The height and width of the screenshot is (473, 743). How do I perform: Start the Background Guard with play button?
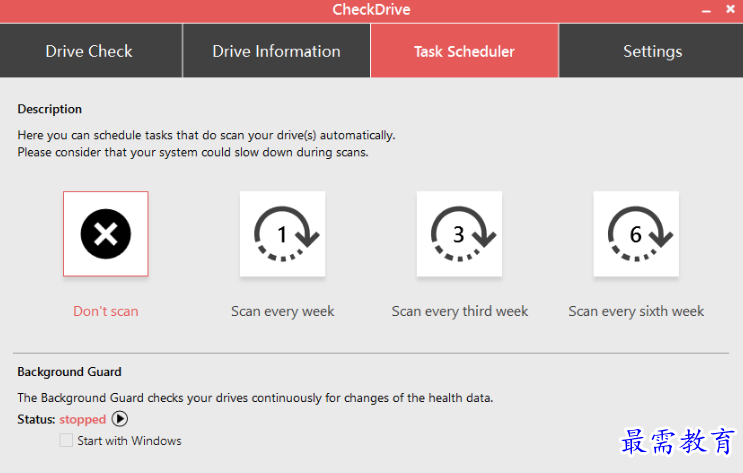119,419
